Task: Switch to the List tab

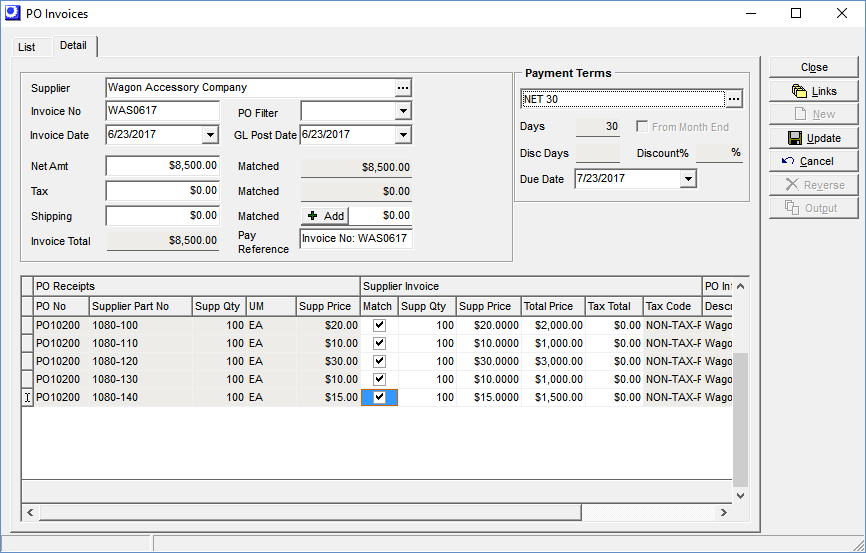Action: 27,47
